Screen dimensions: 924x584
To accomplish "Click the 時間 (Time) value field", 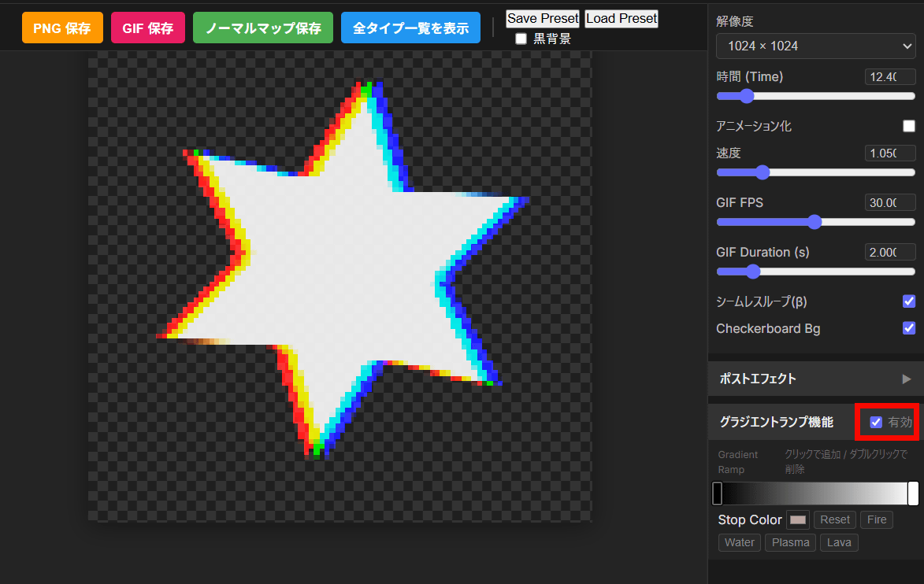I will click(889, 77).
